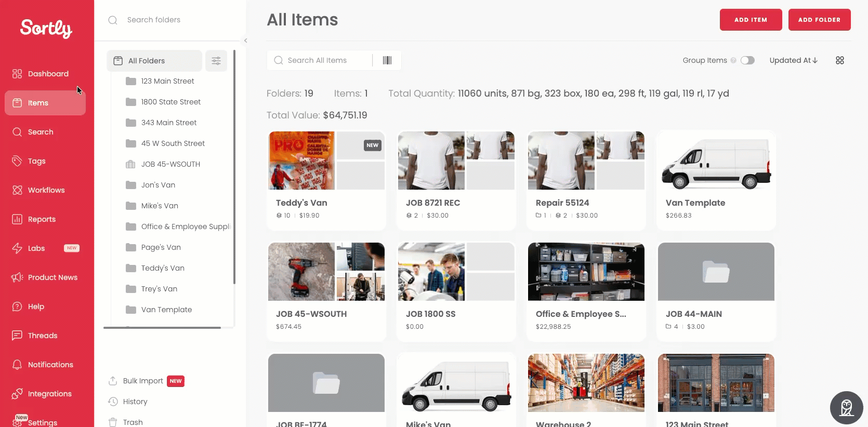Go to the Threads menu item
Image resolution: width=868 pixels, height=427 pixels.
point(45,336)
